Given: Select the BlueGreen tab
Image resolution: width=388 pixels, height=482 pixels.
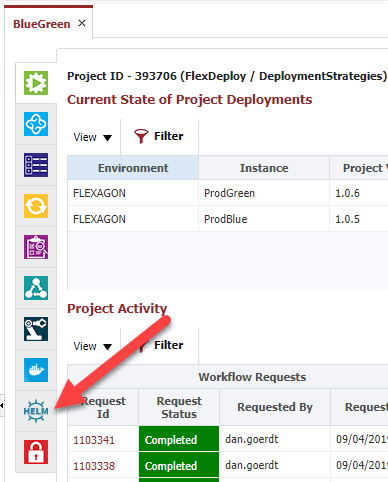Looking at the screenshot, I should (42, 24).
